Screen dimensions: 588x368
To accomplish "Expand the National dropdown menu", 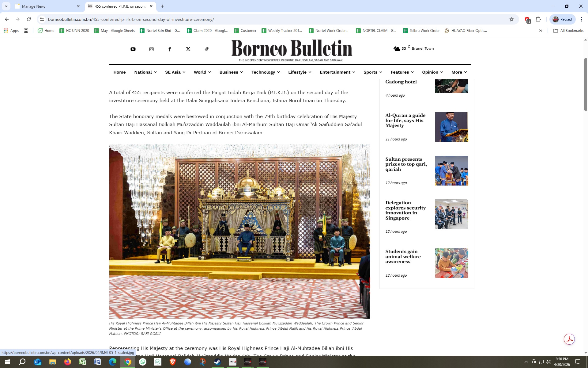I will (x=145, y=72).
